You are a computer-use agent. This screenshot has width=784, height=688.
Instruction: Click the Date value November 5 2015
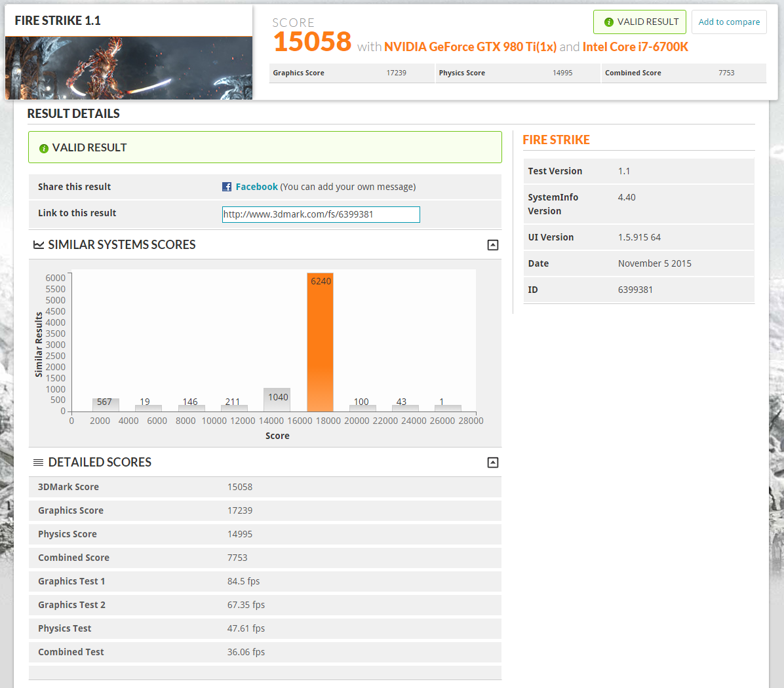654,264
